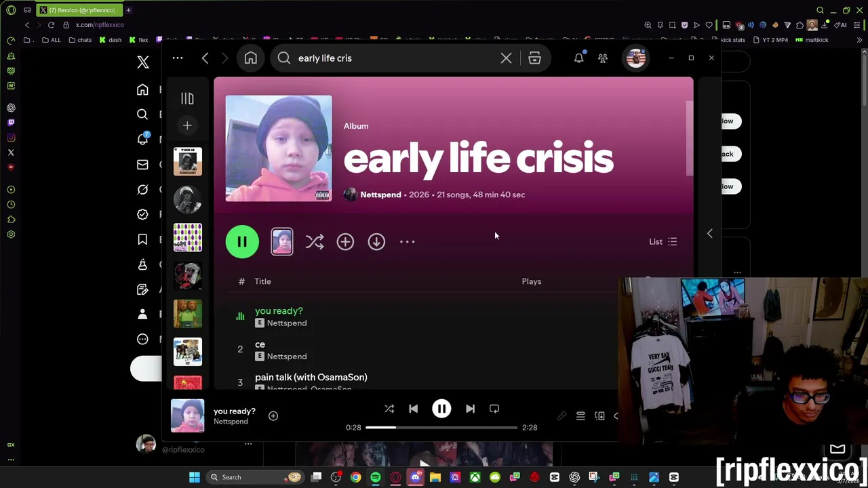This screenshot has width=868, height=488.
Task: Open the Spotify three-dot app menu
Action: (178, 58)
